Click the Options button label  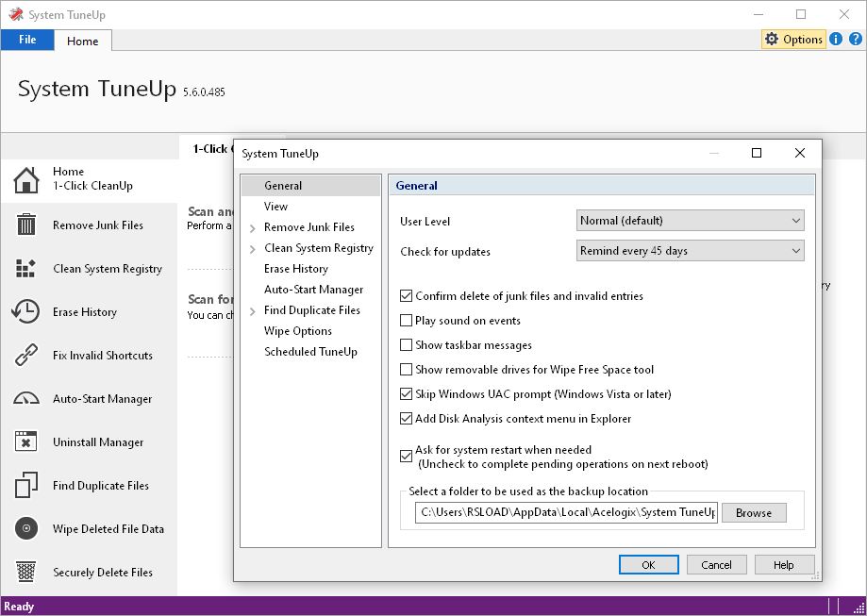point(803,40)
